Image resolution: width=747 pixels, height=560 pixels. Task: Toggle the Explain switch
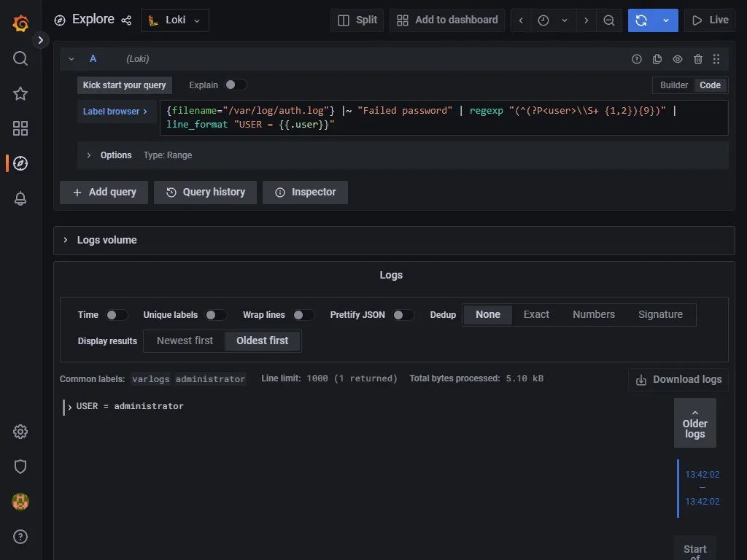point(235,85)
